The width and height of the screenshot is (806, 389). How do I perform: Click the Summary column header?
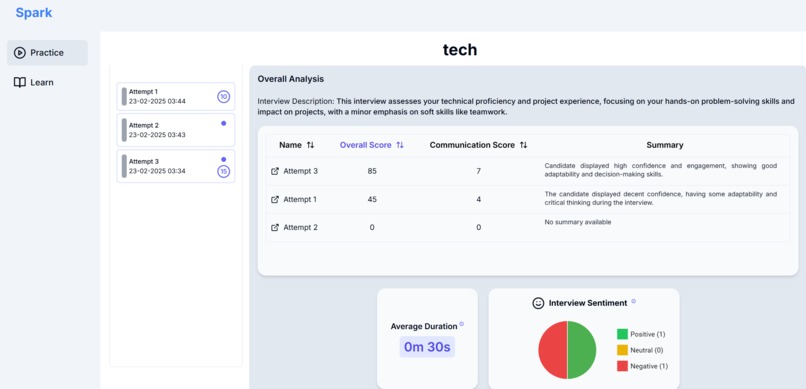665,145
